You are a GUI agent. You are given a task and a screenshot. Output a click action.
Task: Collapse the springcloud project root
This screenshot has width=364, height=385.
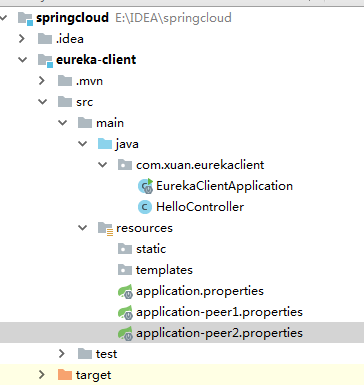3,18
